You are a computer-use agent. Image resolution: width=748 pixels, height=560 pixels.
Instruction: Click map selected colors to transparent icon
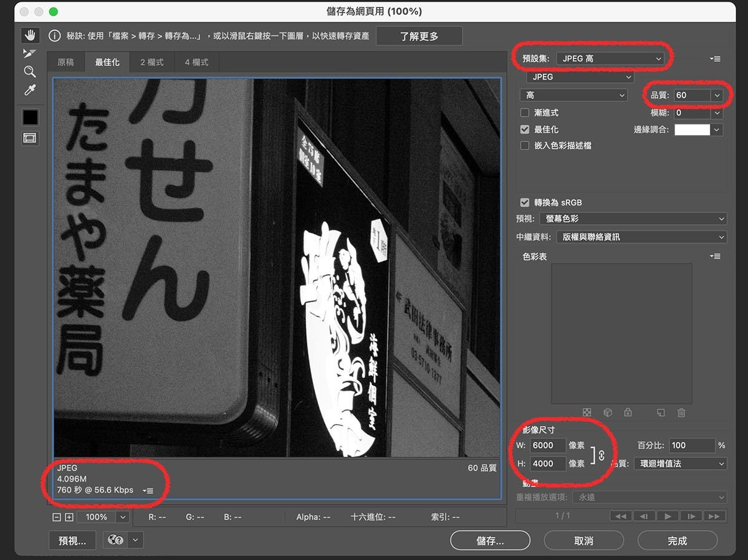[x=587, y=412]
